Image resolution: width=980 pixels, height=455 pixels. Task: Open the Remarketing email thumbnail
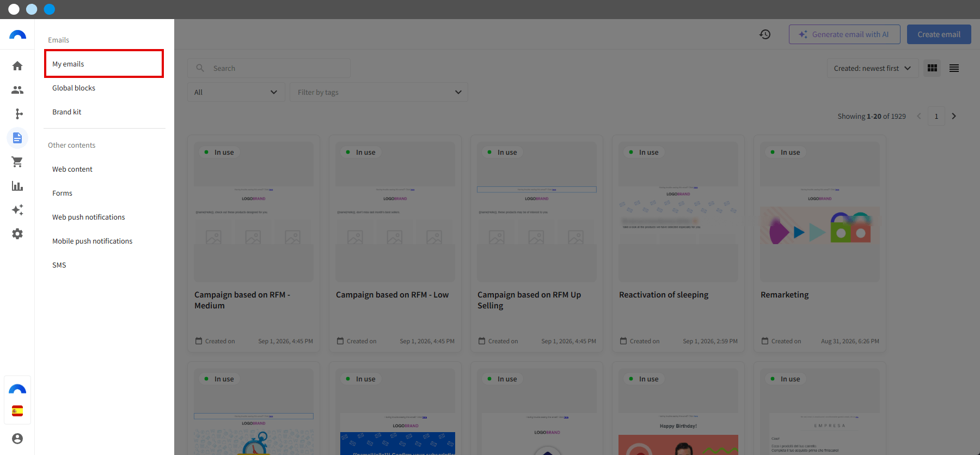click(x=820, y=212)
